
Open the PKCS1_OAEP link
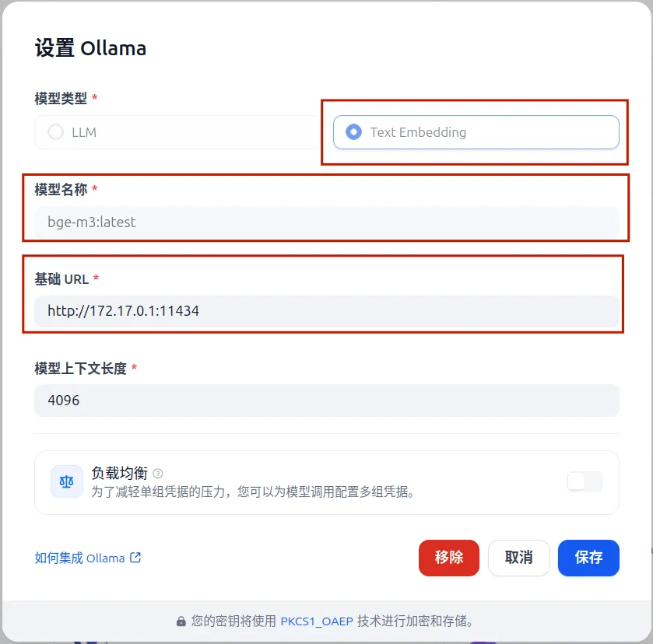316,621
